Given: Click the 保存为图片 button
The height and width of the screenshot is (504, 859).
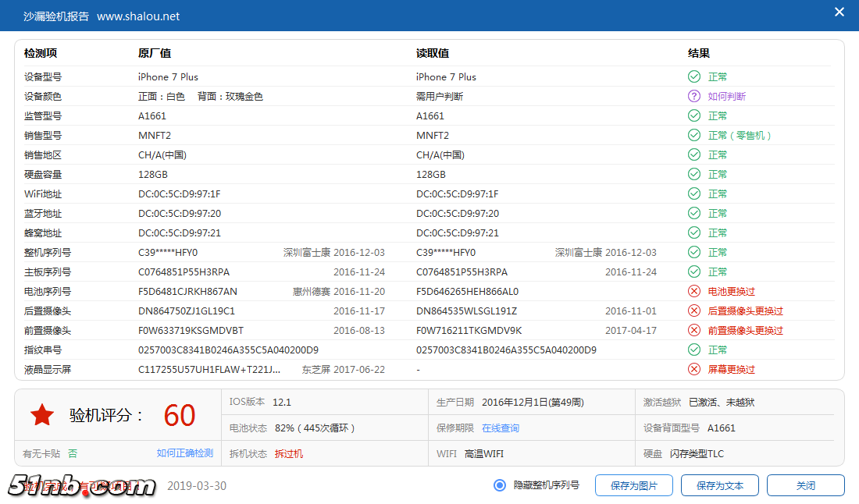Looking at the screenshot, I should tap(633, 484).
